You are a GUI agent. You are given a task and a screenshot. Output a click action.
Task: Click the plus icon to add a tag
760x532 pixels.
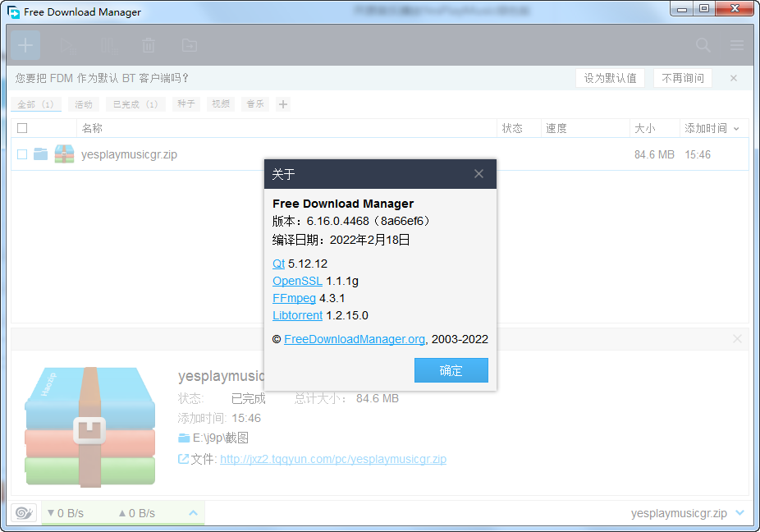coord(283,104)
